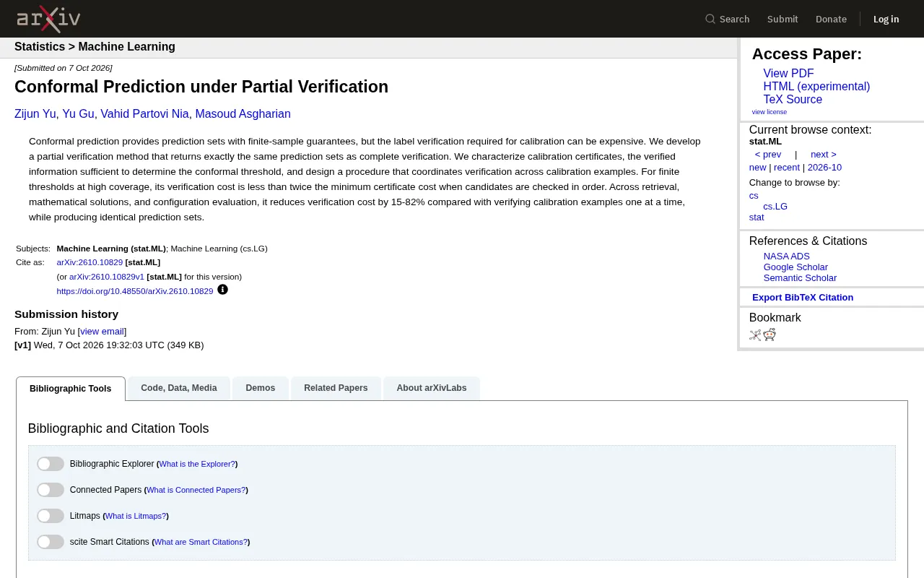Viewport: 924px width, 578px height.
Task: Open the View PDF link
Action: (788, 74)
